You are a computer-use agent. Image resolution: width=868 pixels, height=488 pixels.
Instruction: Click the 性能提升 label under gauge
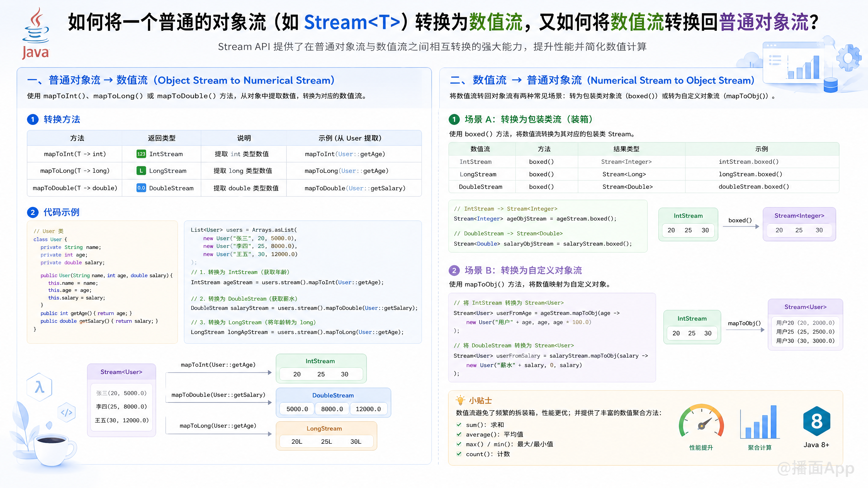[701, 447]
